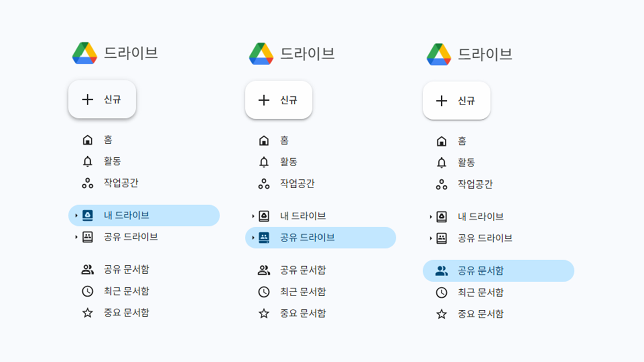Click the highlighted 공유 문서함 people icon
The image size is (644, 362).
pos(441,270)
